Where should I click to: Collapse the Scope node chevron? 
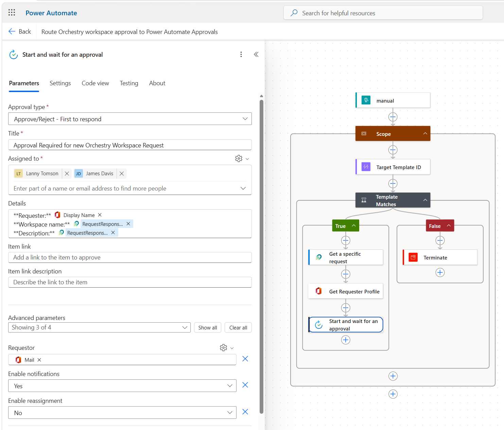tap(425, 133)
